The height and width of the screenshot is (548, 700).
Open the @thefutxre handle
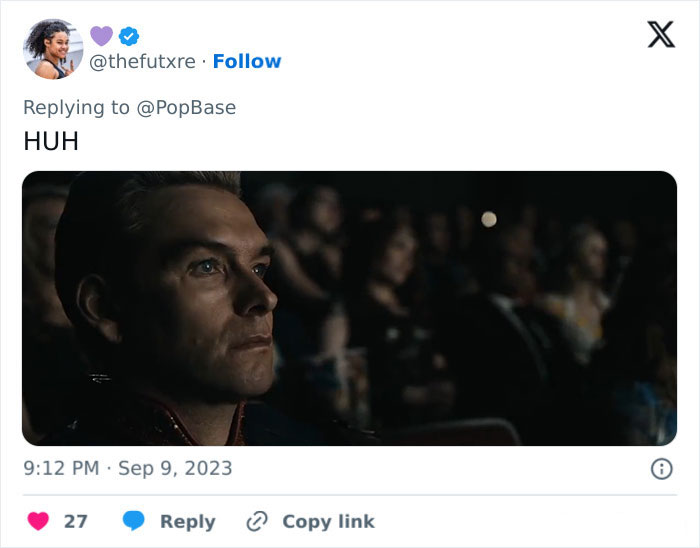[143, 61]
